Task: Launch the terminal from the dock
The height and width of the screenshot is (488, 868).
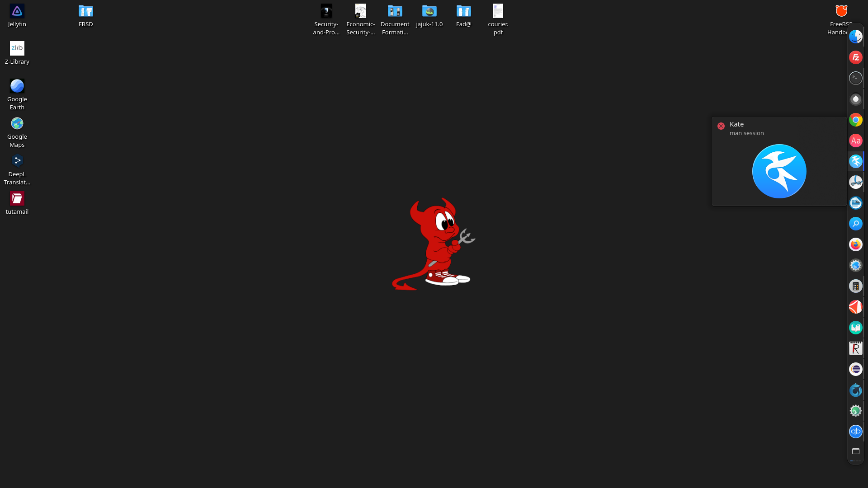Action: 855,78
